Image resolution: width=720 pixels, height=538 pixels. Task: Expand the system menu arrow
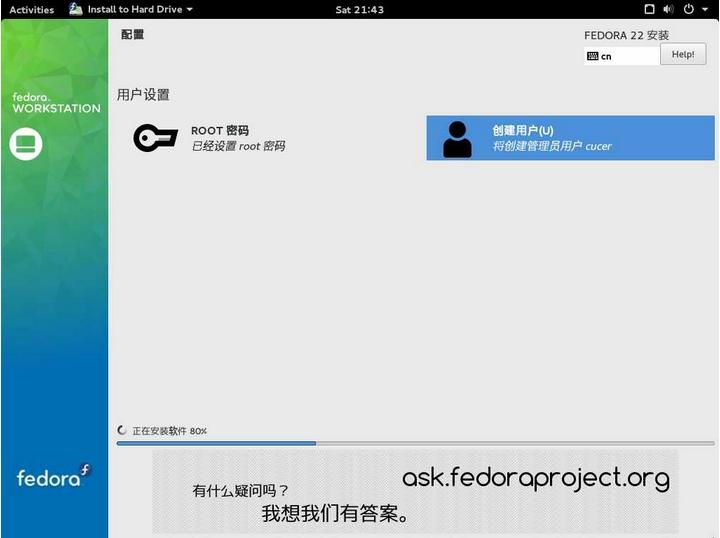click(705, 9)
